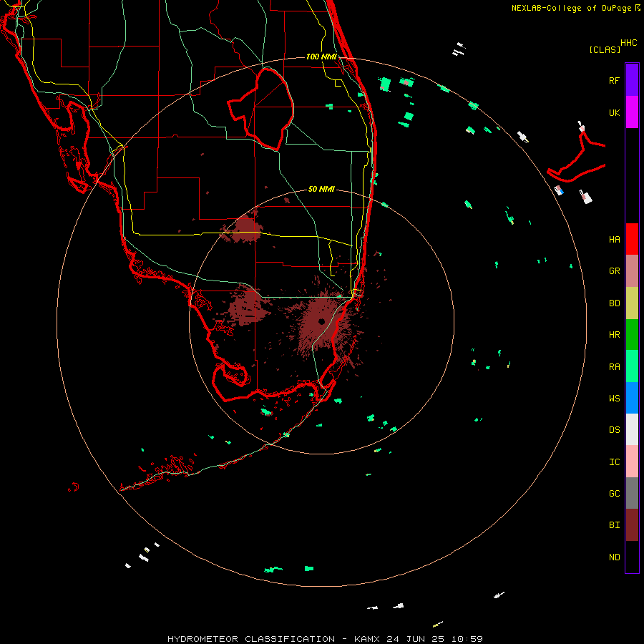Click the BI brown legend swatch
Image resolution: width=644 pixels, height=644 pixels.
pos(632,525)
